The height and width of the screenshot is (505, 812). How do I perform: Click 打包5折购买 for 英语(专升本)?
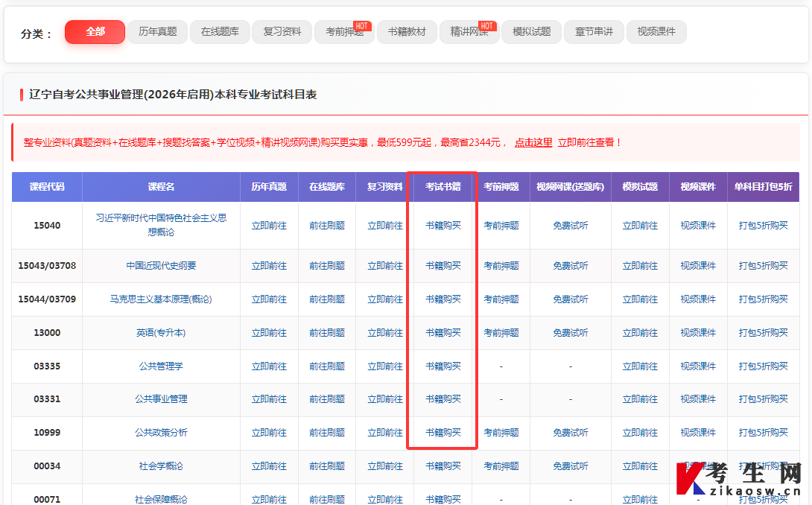[764, 332]
